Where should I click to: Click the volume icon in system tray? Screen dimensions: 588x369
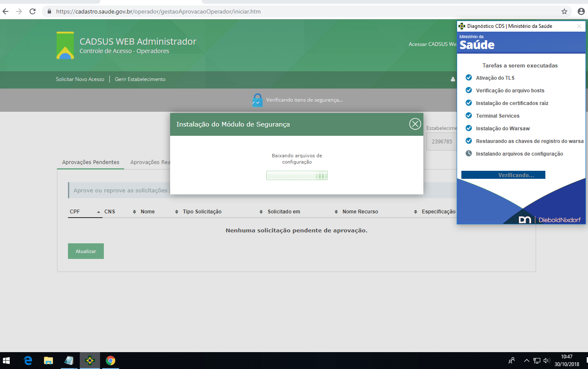click(547, 361)
